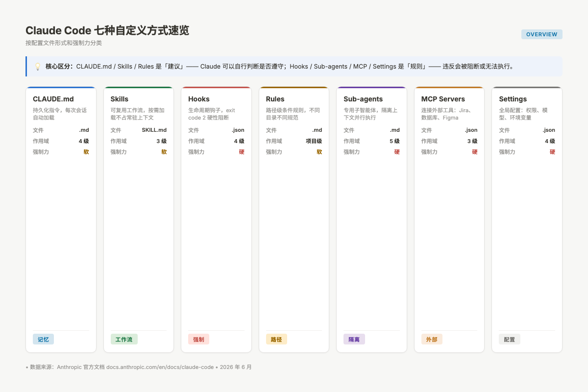The width and height of the screenshot is (588, 392).
Task: Click the 4 级 scope value in CLAUDE.md
Action: point(84,141)
